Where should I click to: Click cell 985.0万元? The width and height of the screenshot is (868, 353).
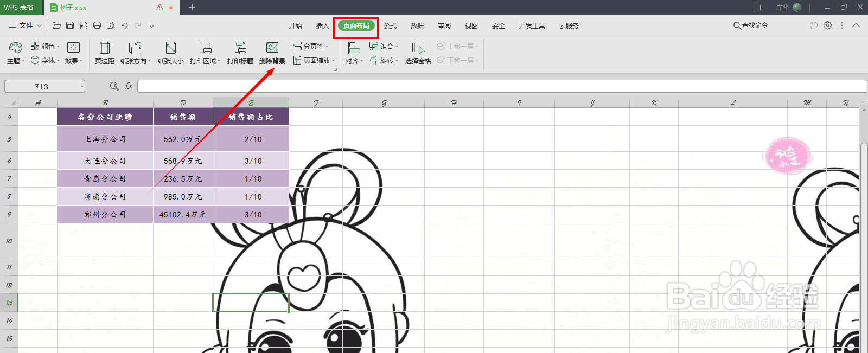[183, 196]
